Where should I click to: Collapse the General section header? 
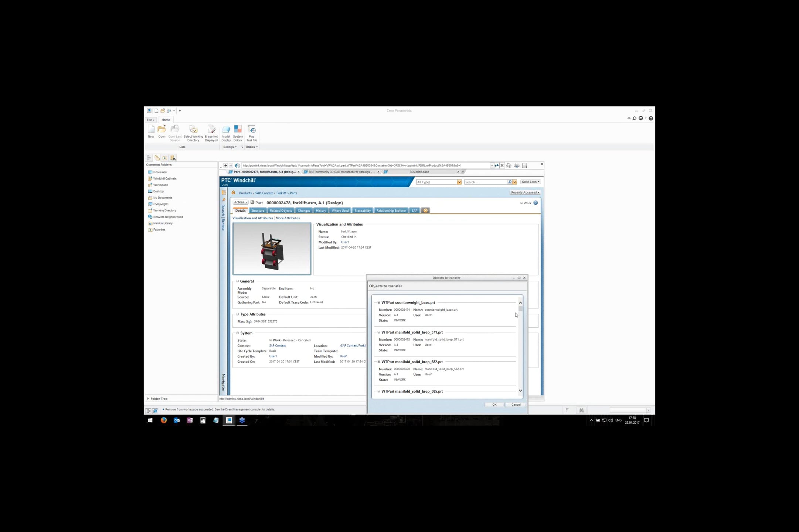[x=237, y=281]
